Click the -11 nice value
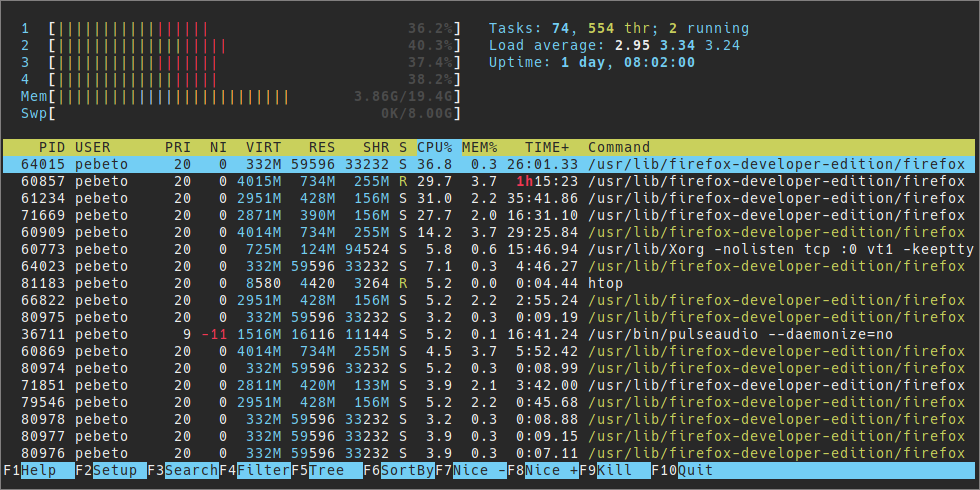The image size is (980, 490). [x=214, y=334]
